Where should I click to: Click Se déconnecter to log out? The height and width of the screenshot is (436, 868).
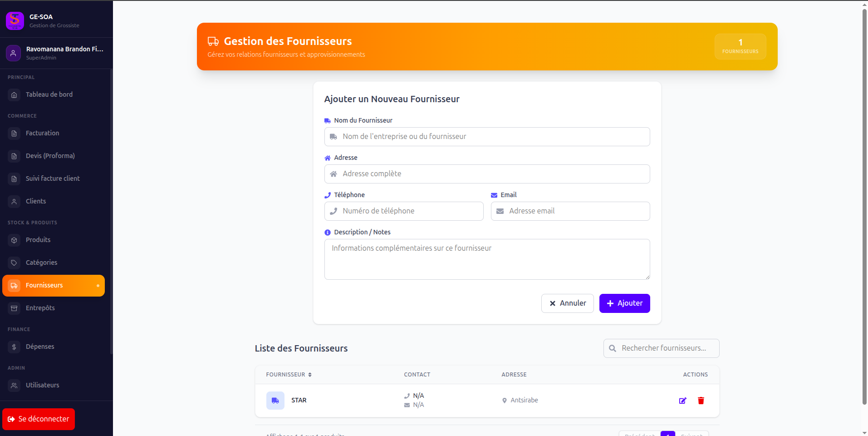point(39,419)
